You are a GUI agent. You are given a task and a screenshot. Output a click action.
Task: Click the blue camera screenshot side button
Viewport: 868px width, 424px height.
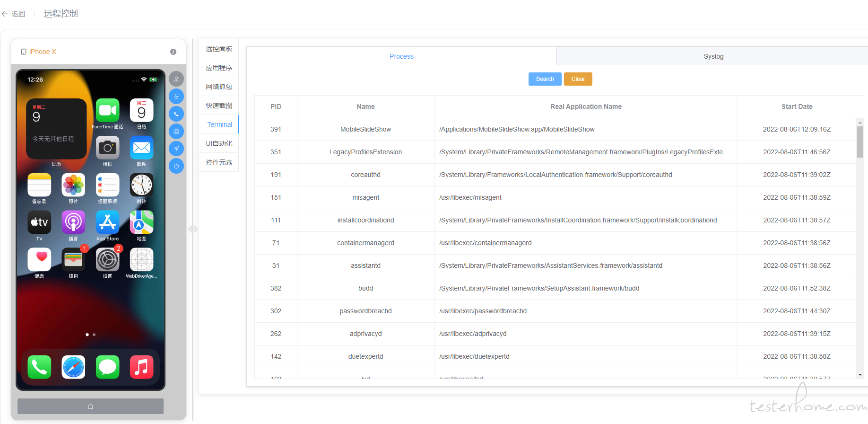pyautogui.click(x=176, y=131)
